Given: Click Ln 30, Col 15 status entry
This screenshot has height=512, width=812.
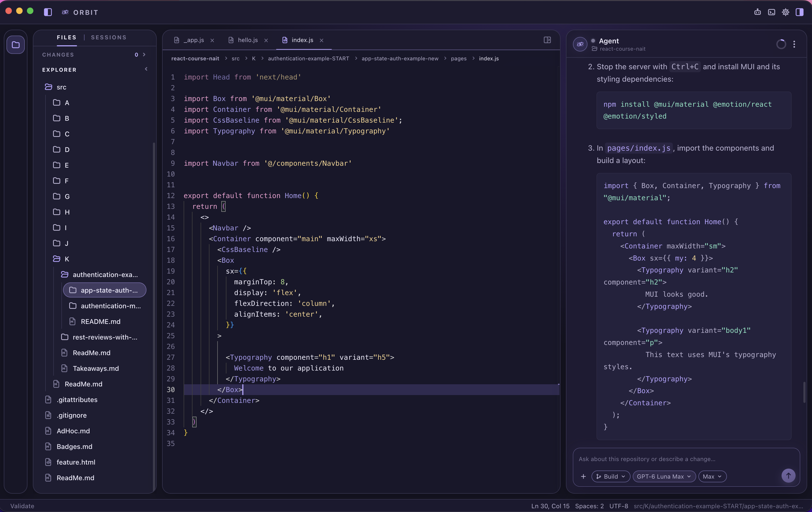Looking at the screenshot, I should tap(550, 506).
